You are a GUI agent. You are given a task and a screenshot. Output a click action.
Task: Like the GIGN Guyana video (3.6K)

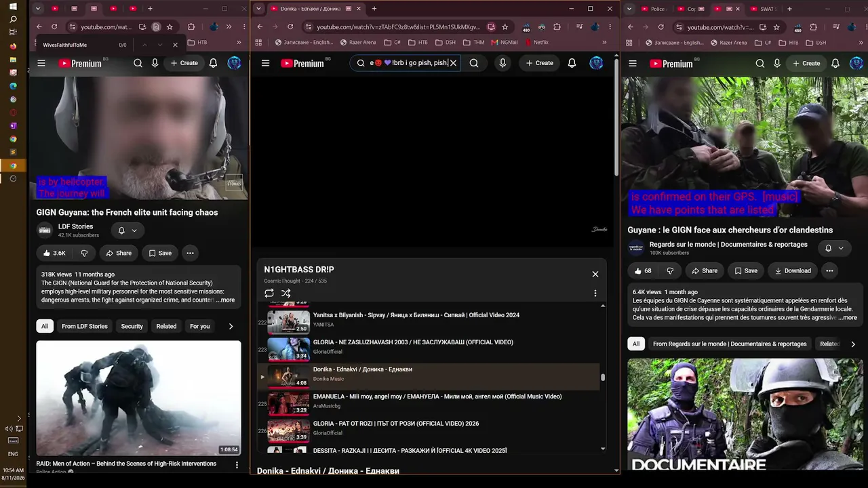coord(54,253)
